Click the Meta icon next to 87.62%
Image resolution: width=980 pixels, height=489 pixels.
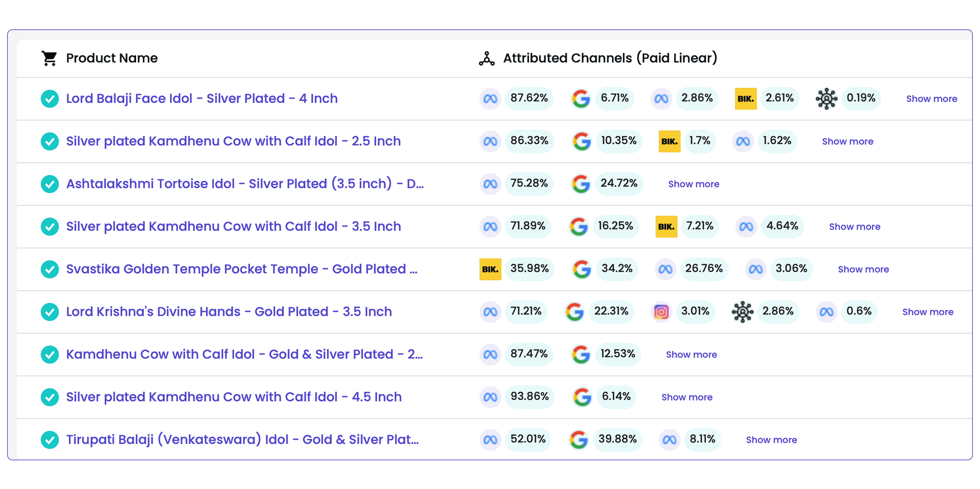(490, 99)
